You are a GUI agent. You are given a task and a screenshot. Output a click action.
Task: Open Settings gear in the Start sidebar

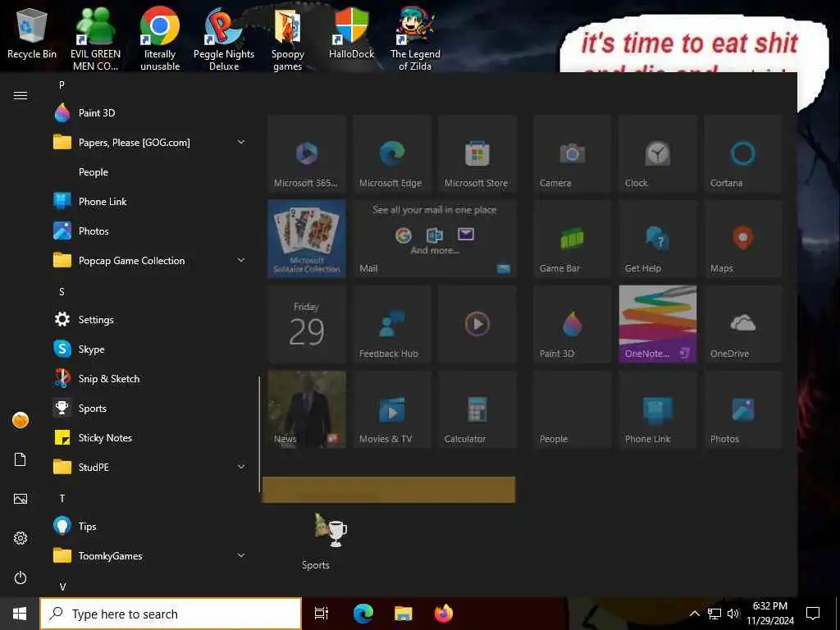point(21,538)
